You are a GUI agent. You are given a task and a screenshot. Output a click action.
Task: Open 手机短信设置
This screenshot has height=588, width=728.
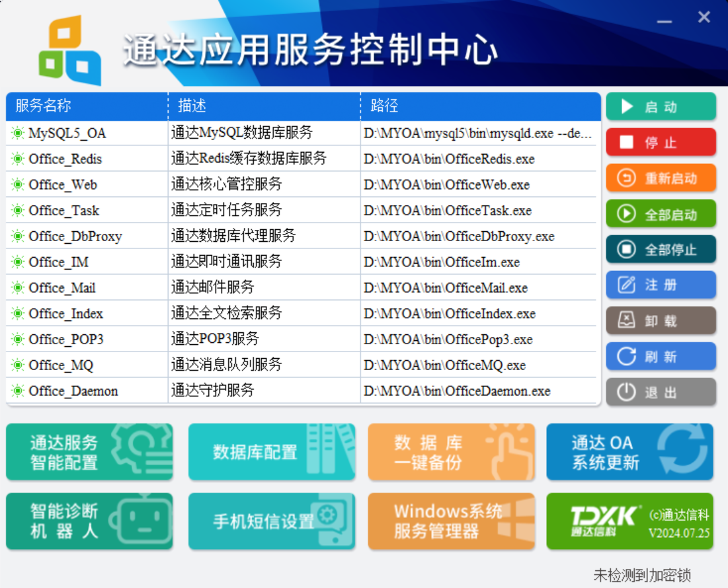click(x=271, y=521)
